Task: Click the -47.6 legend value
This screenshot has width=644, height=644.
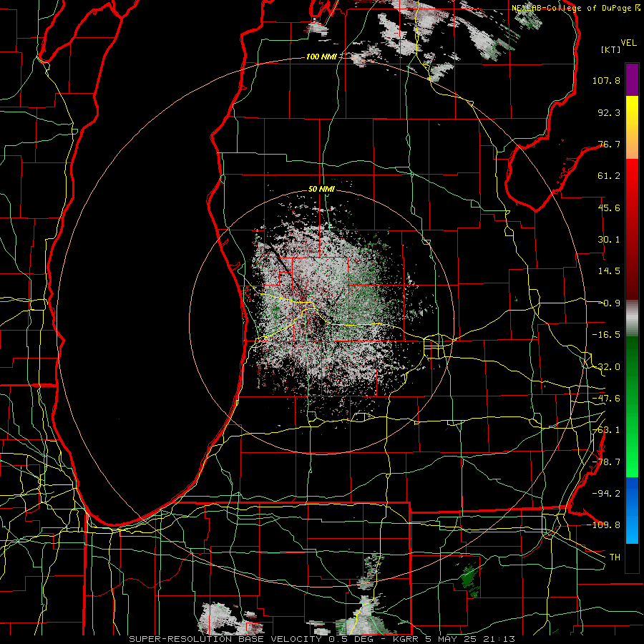Action: point(606,399)
